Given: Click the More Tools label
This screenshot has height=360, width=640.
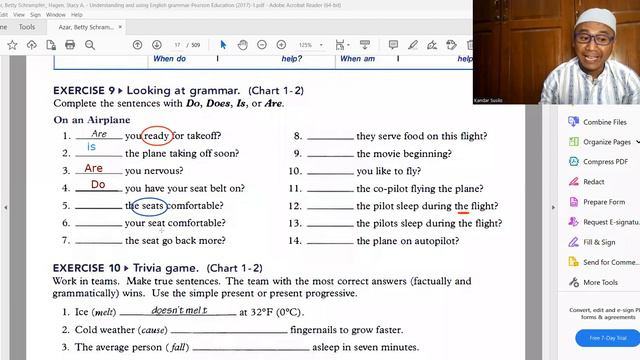Looking at the screenshot, I should (x=600, y=282).
